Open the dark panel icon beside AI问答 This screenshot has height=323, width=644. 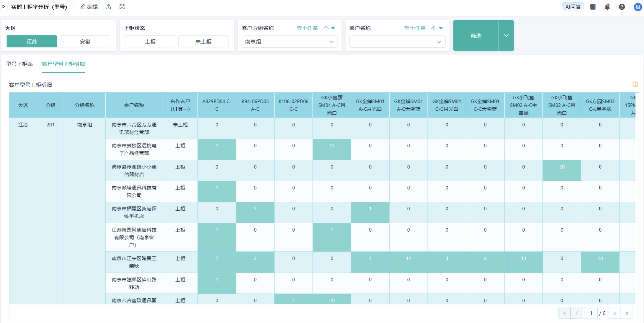(593, 7)
